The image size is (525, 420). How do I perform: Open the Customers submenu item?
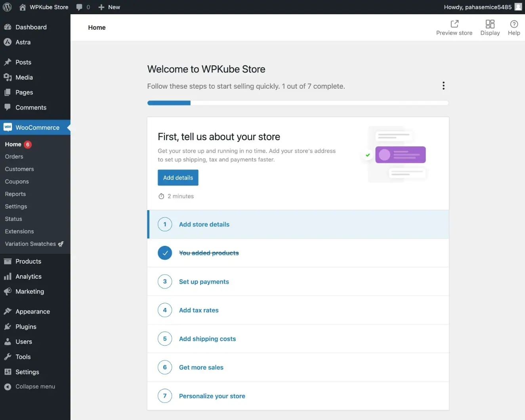[19, 169]
